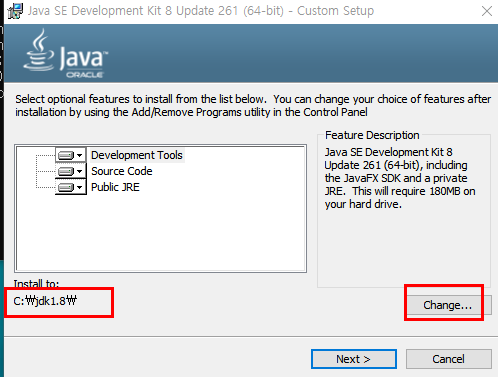Click the select optional features instruction text
This screenshot has width=498, height=377.
coord(253,106)
